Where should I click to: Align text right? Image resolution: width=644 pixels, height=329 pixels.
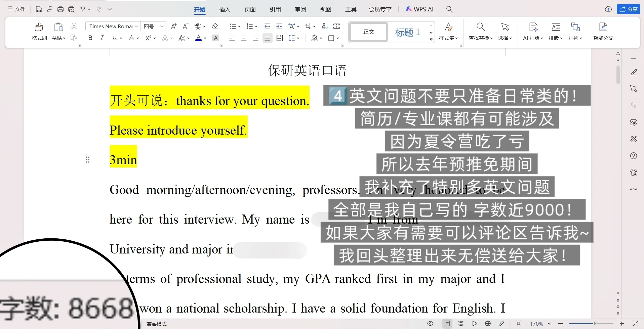pos(255,38)
